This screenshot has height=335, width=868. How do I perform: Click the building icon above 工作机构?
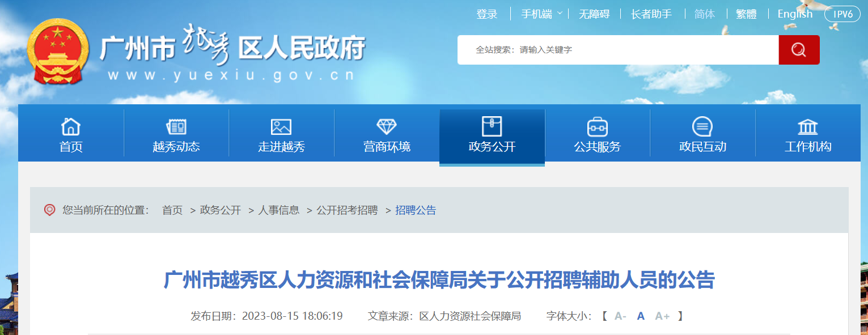coord(808,126)
